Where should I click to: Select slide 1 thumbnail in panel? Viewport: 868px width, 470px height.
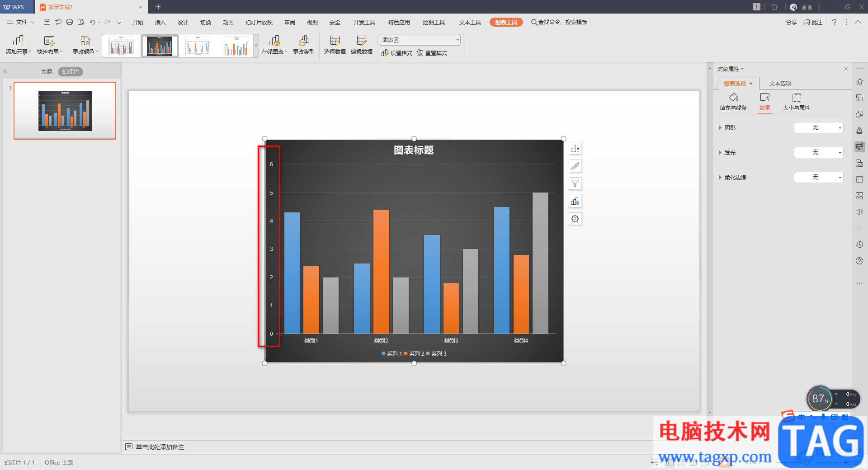coord(65,111)
